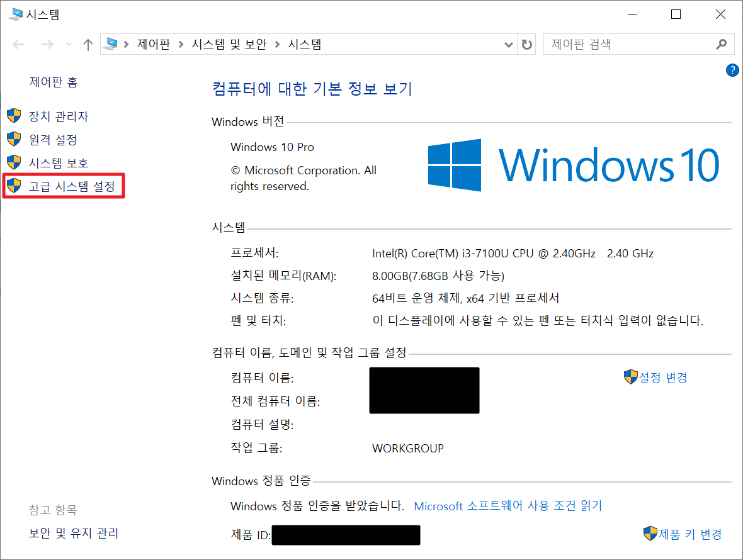Click shield icon beside 원격 설정
This screenshot has height=560, width=743.
[x=14, y=139]
